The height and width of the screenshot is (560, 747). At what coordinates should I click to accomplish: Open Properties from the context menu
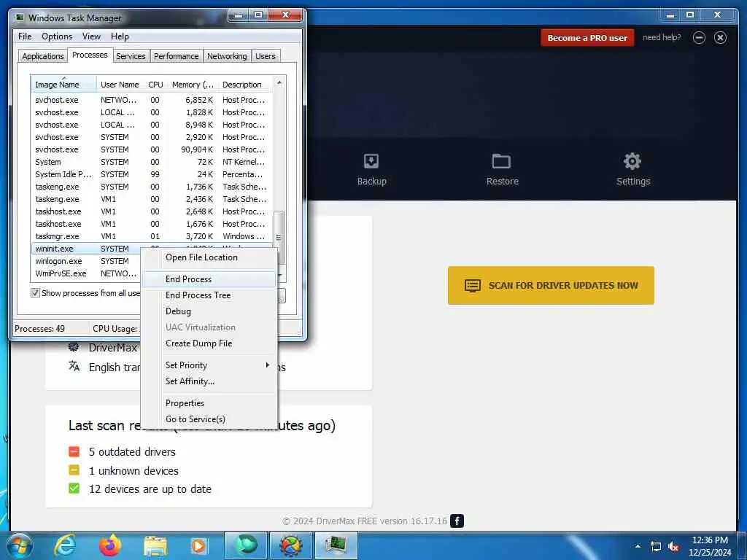209,403
